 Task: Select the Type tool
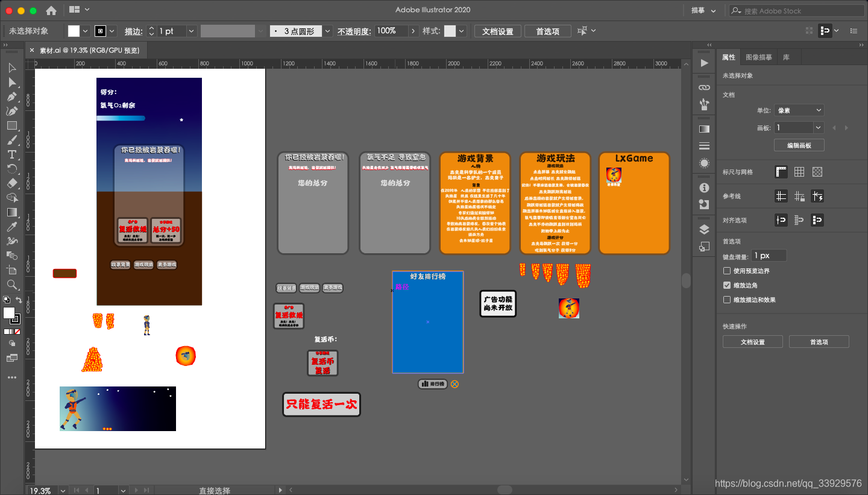click(11, 154)
